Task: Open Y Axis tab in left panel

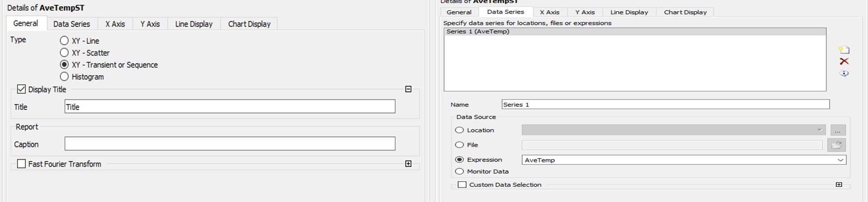Action: tap(150, 24)
